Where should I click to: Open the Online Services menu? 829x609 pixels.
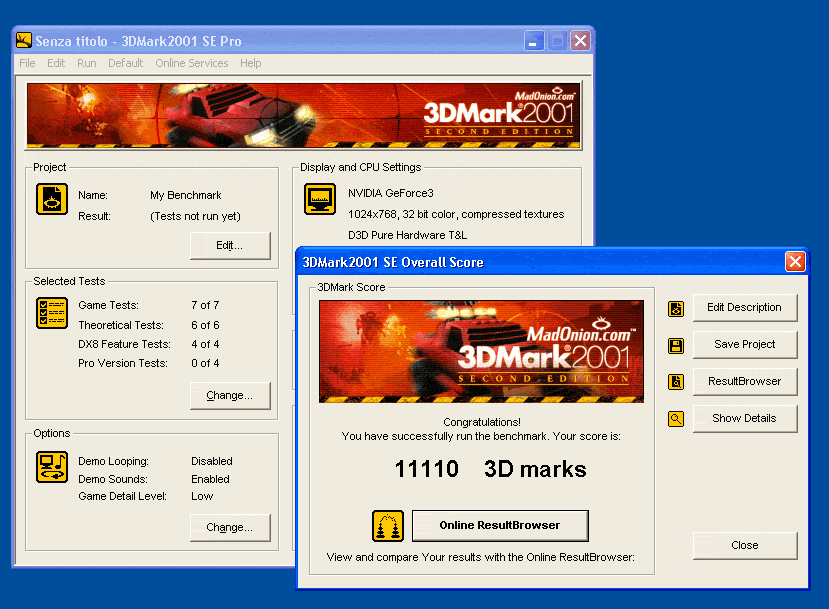tap(191, 63)
